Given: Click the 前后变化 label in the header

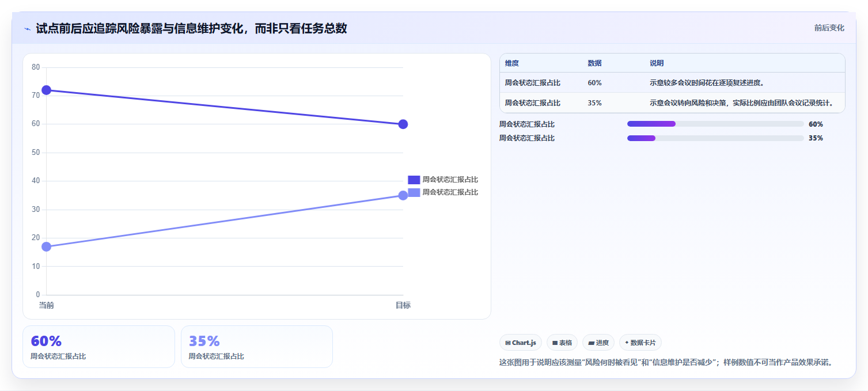Looking at the screenshot, I should [829, 28].
